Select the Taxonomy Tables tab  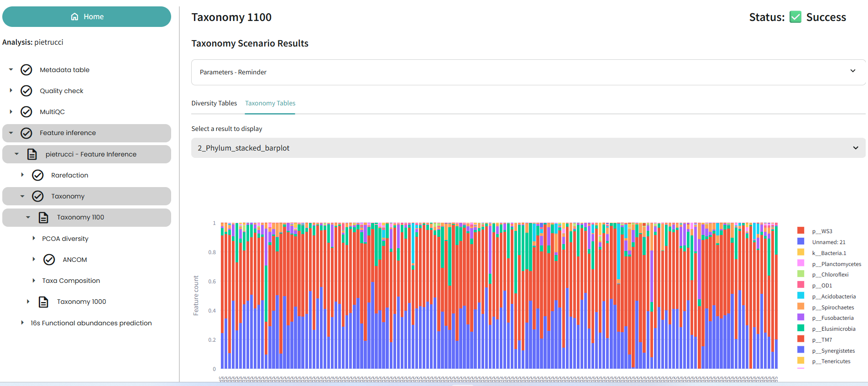(x=270, y=103)
